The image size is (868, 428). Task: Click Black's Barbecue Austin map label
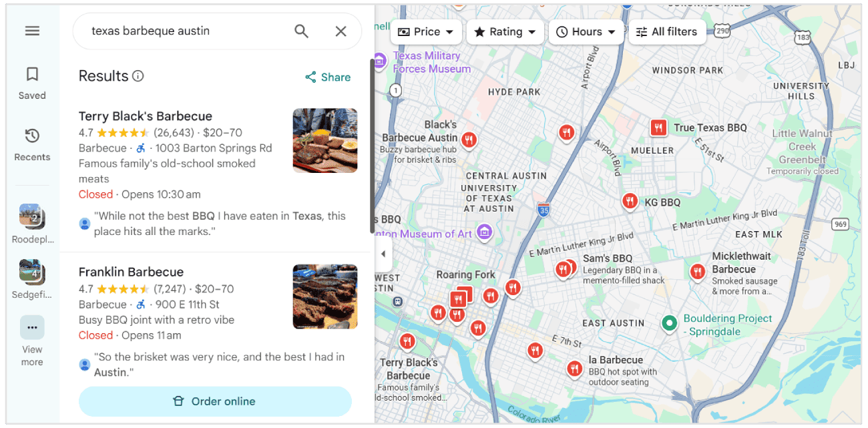(x=421, y=131)
